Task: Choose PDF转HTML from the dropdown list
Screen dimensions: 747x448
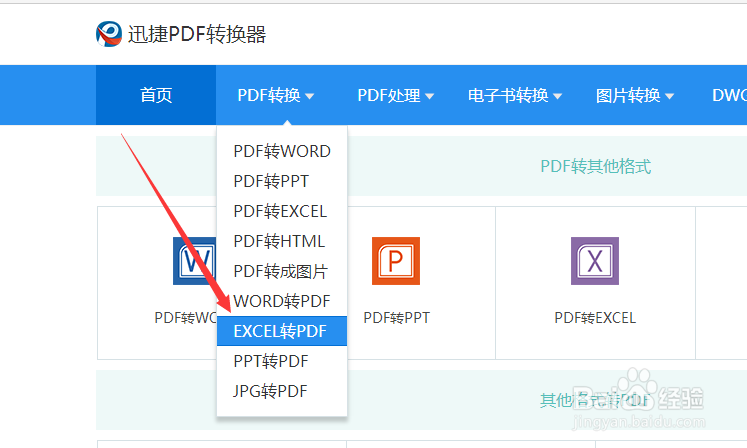Action: pyautogui.click(x=282, y=241)
